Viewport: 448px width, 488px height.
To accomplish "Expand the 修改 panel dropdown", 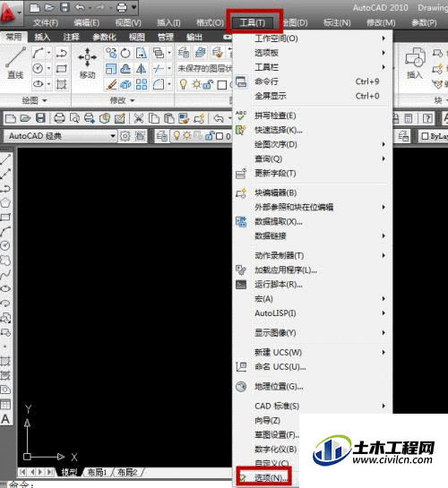I will pos(122,100).
